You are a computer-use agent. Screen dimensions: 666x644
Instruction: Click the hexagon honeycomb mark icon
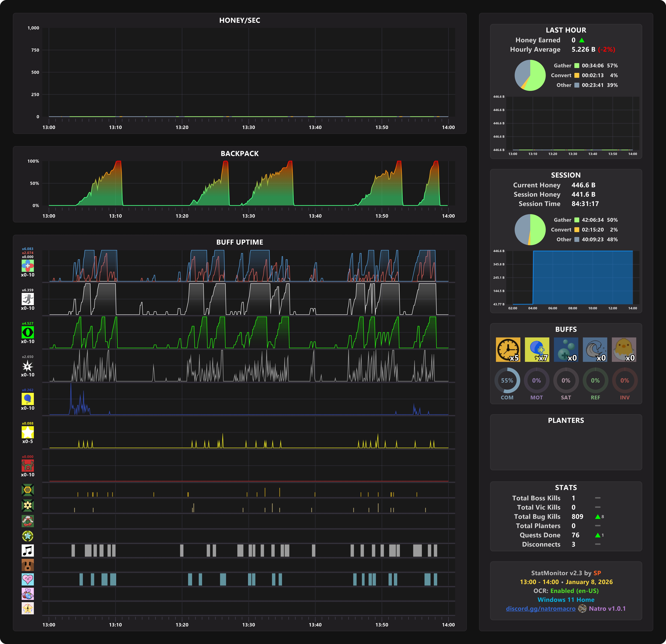tap(28, 490)
